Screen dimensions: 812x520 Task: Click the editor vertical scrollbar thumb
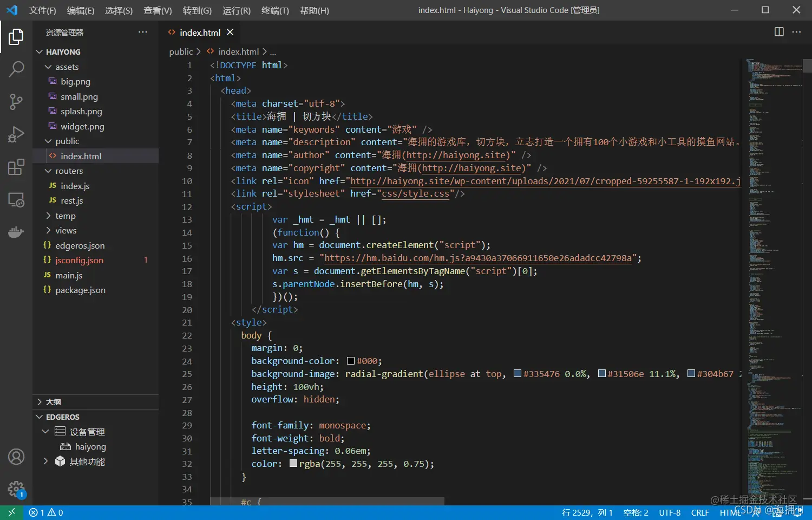807,66
